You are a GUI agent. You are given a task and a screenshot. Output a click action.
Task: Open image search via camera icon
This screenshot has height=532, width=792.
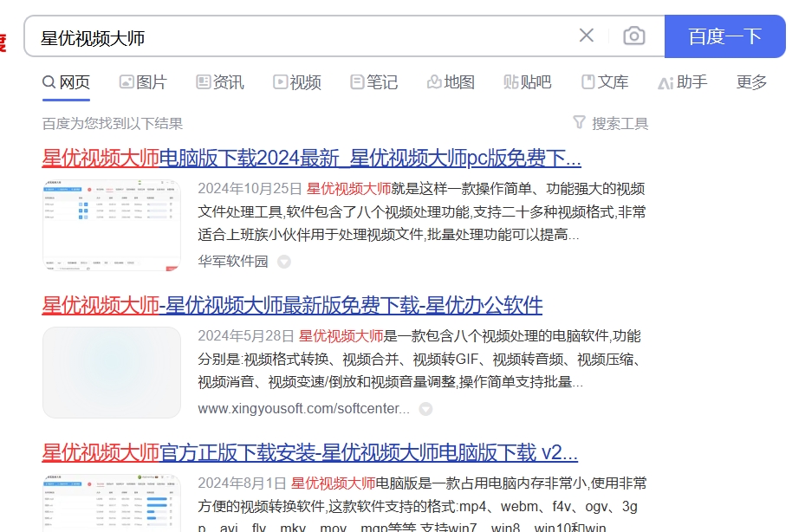pos(634,36)
